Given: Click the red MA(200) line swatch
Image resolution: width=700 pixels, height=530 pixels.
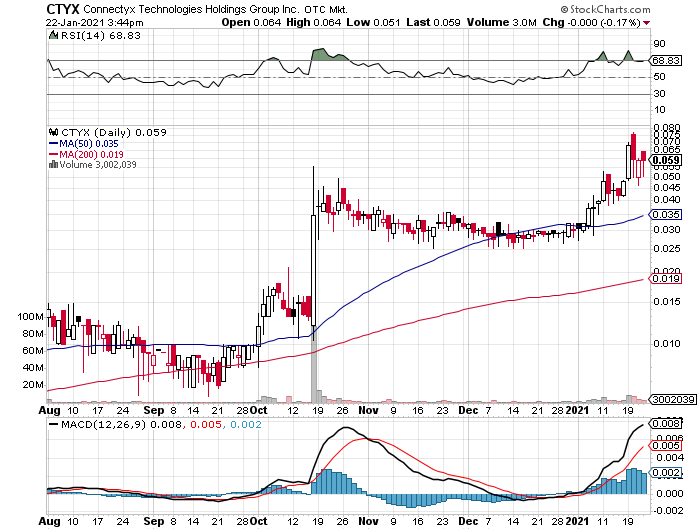Looking at the screenshot, I should point(53,154).
